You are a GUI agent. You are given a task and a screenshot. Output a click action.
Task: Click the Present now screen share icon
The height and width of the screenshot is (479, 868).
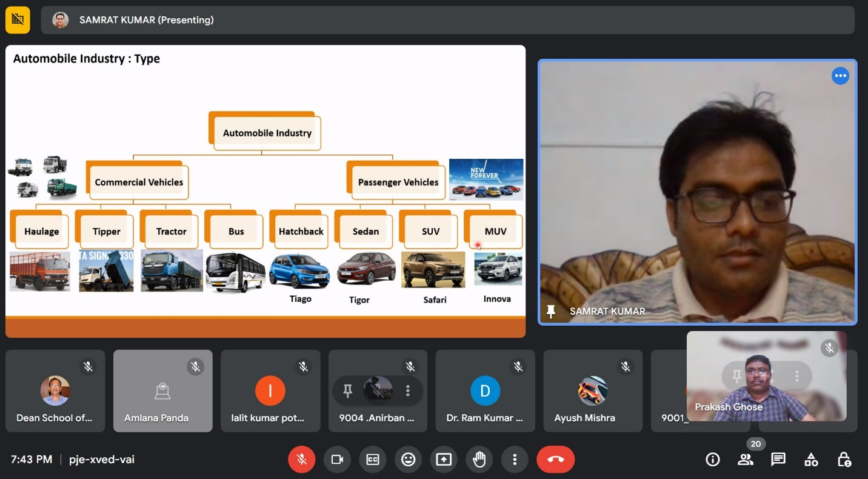click(444, 460)
